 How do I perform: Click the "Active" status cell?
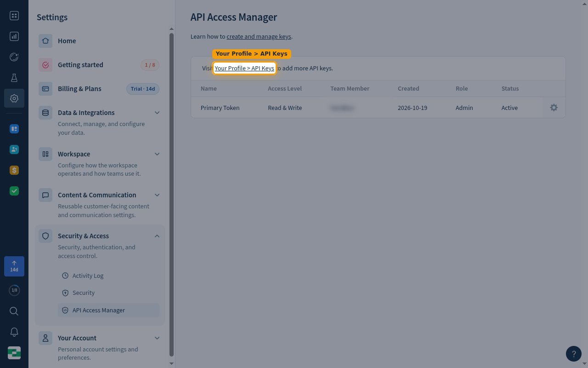coord(509,108)
